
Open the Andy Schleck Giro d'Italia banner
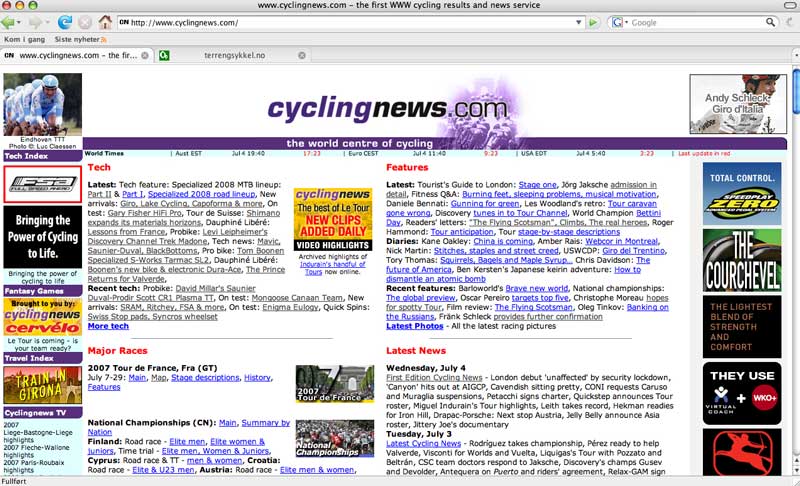(738, 104)
